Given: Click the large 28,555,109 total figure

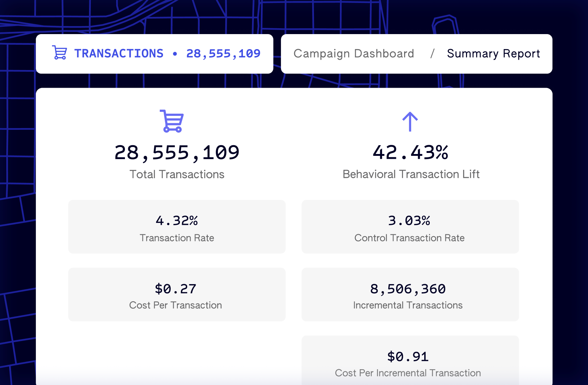Looking at the screenshot, I should (177, 153).
